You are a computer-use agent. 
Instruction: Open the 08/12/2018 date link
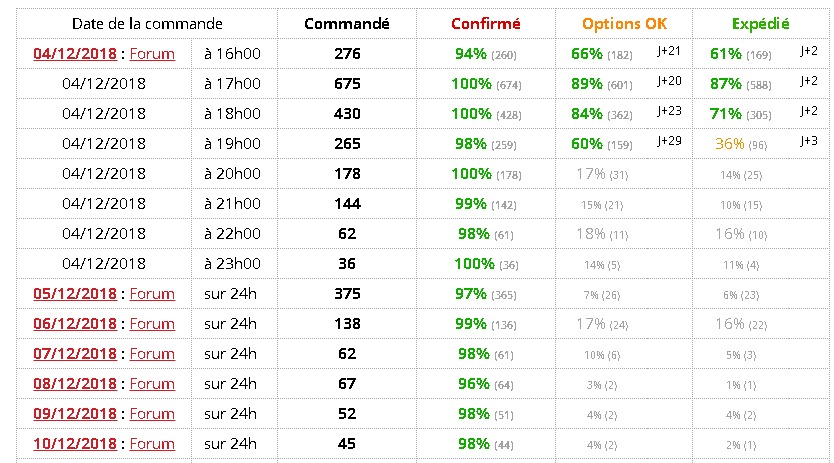pyautogui.click(x=74, y=384)
